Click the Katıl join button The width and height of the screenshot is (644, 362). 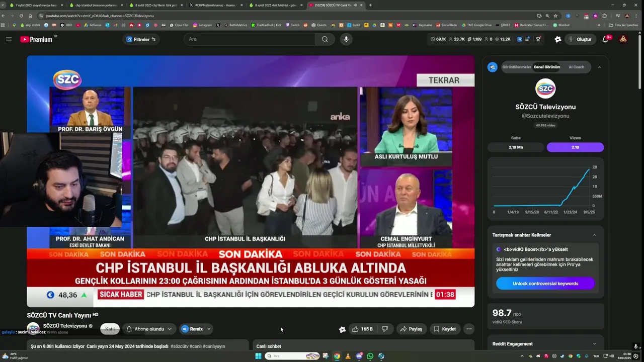tap(110, 329)
